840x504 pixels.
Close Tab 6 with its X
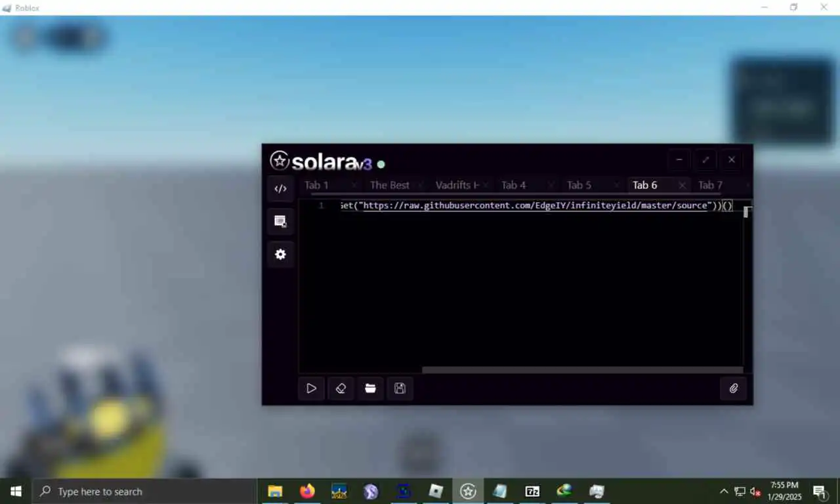[682, 186]
